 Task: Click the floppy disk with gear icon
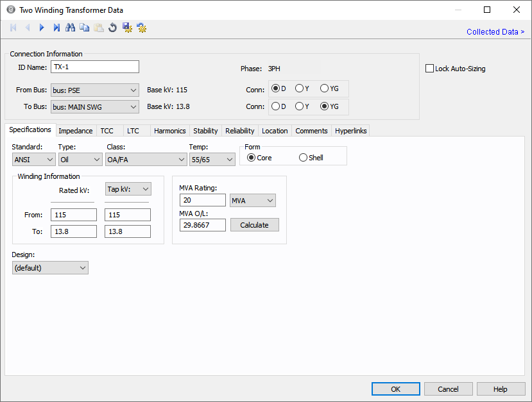tap(127, 28)
